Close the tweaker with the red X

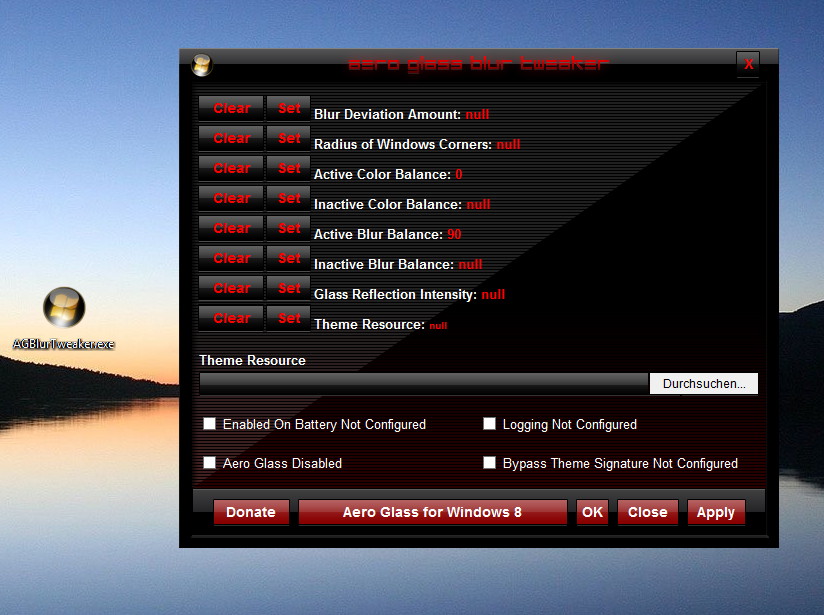[748, 64]
